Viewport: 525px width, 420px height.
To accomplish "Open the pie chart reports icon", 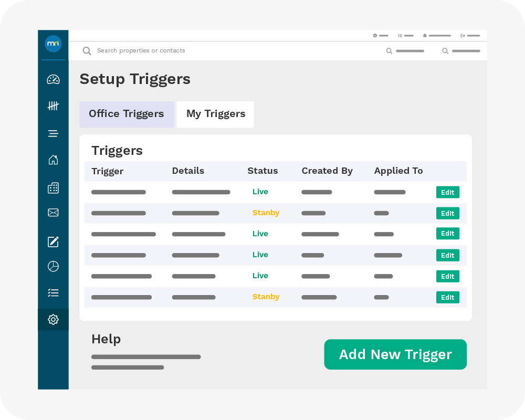I will click(53, 266).
